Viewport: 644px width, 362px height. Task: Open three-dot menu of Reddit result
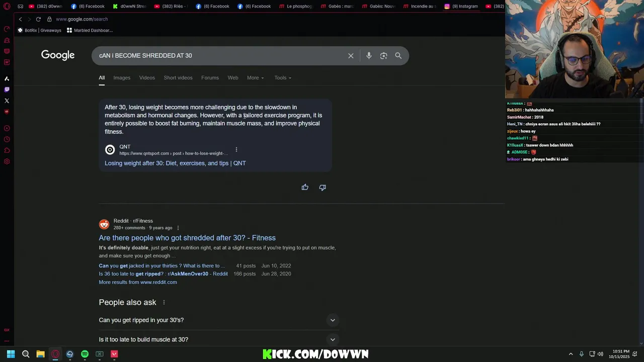click(x=178, y=228)
